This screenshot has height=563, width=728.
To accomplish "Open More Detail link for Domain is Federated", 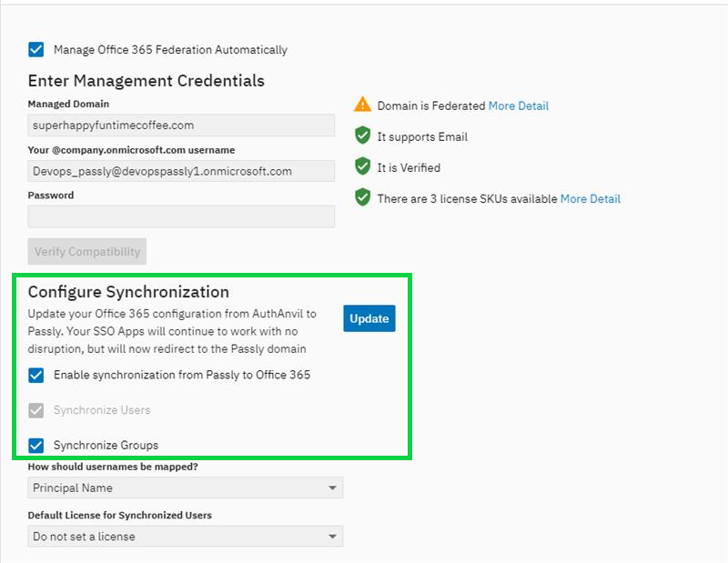I will click(518, 106).
